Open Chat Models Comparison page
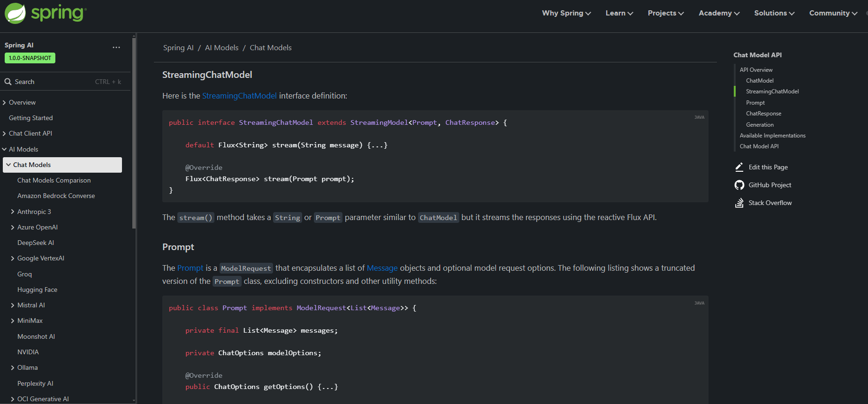Image resolution: width=868 pixels, height=404 pixels. 54,180
